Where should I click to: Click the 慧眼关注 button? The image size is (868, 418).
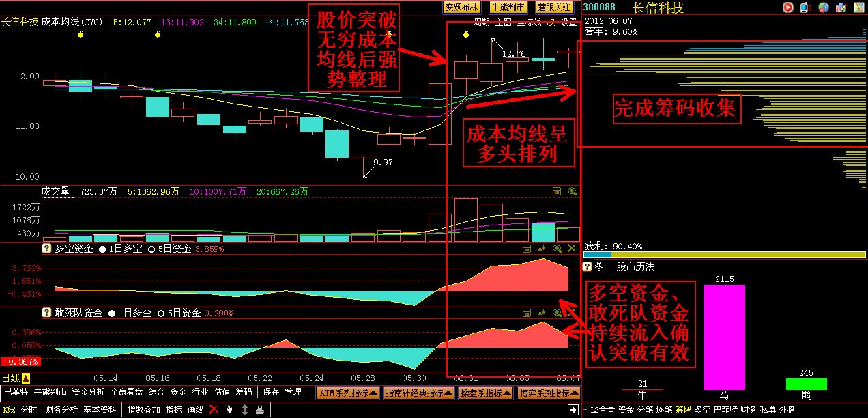click(x=554, y=7)
